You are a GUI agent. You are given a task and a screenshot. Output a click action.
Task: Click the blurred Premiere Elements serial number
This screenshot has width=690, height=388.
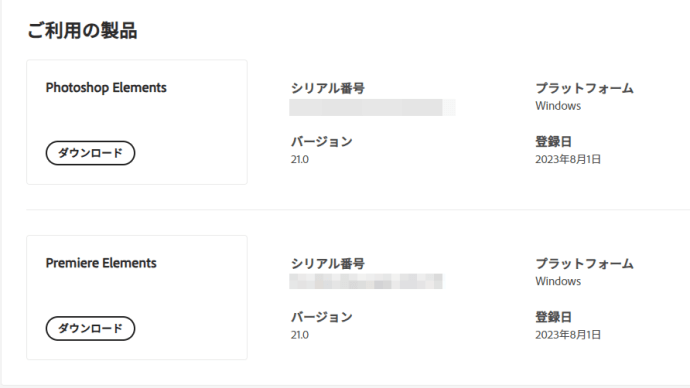coord(366,281)
